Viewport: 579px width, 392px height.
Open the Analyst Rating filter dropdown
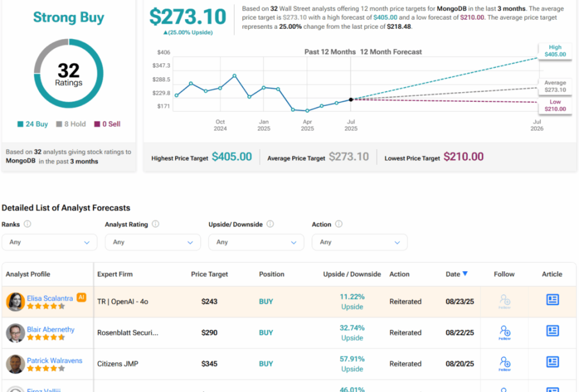pos(153,242)
